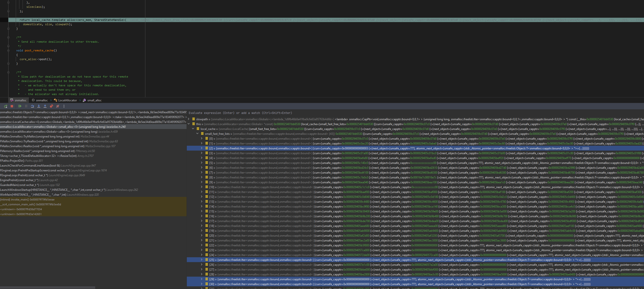Screen dimensions: 644x289
Task: Mute all breakpoints
Action: pos(58,106)
